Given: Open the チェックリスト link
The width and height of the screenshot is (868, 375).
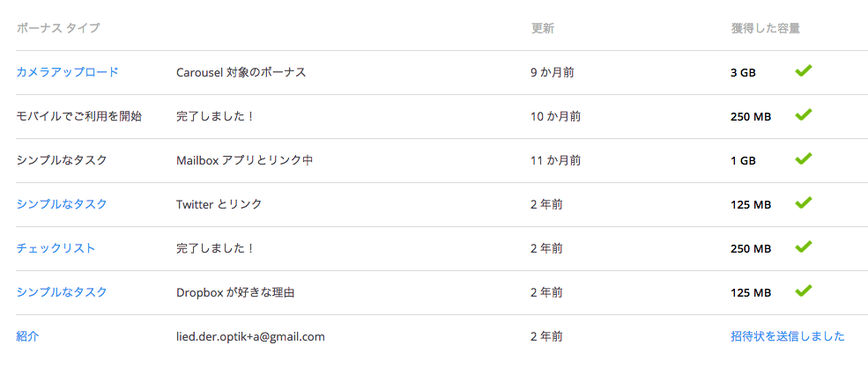Looking at the screenshot, I should pyautogui.click(x=56, y=248).
